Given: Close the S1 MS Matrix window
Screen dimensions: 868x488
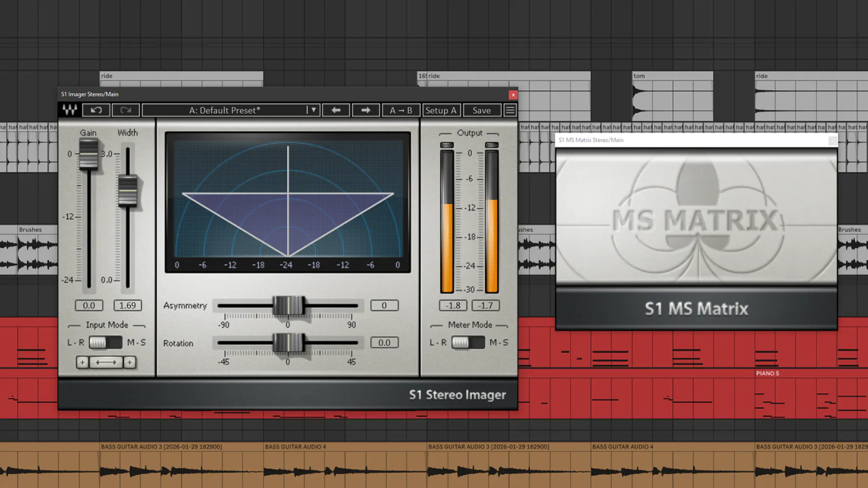Looking at the screenshot, I should click(833, 140).
